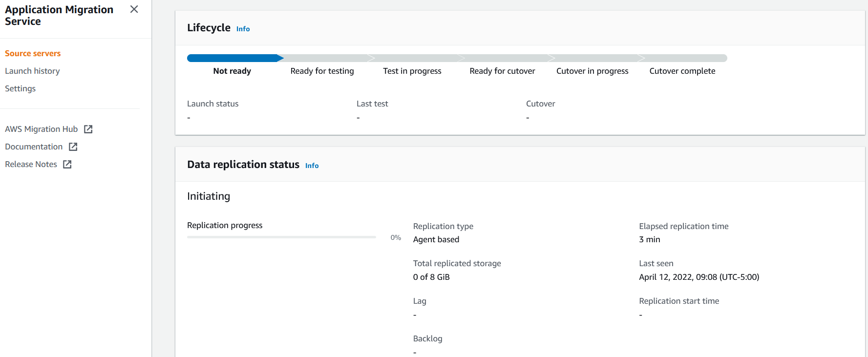Click the Last test label
This screenshot has height=357, width=868.
(x=372, y=104)
